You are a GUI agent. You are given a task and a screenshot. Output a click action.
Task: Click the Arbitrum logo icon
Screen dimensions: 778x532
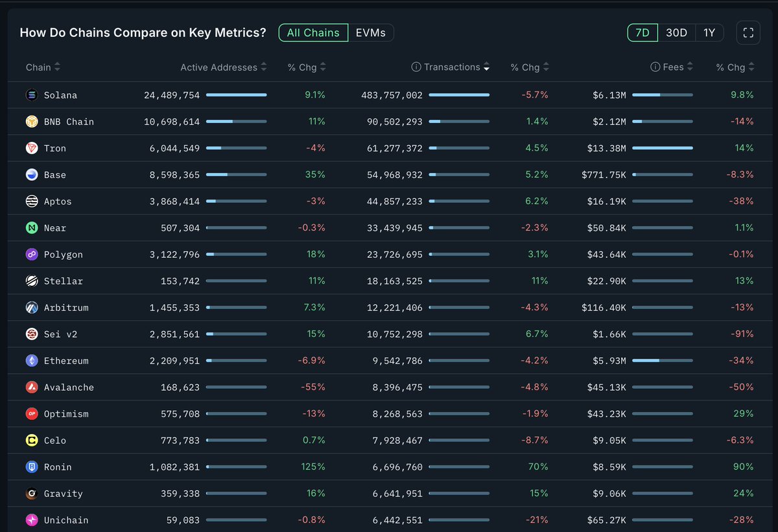32,307
